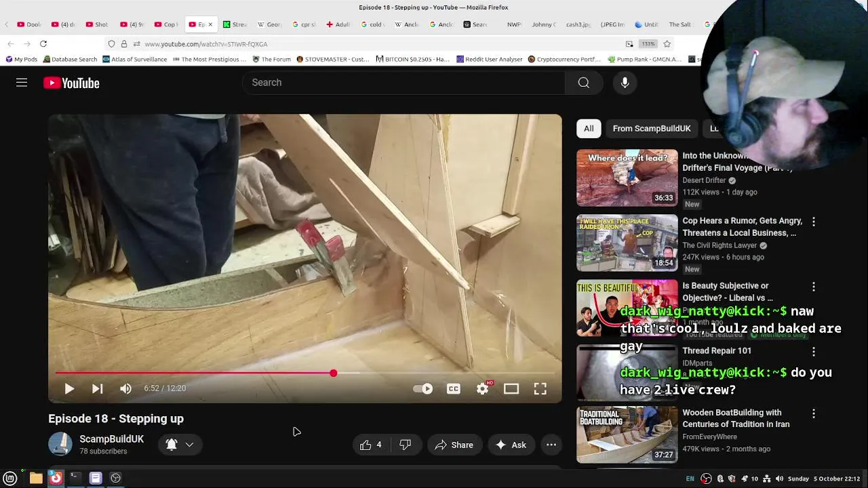The height and width of the screenshot is (488, 868).
Task: Go to the YouTube home logo
Action: coord(71,83)
